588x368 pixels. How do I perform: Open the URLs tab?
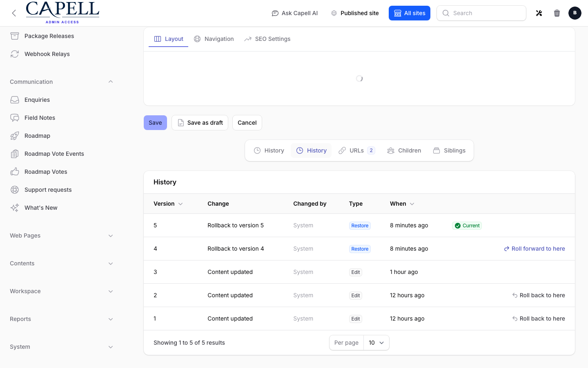356,150
